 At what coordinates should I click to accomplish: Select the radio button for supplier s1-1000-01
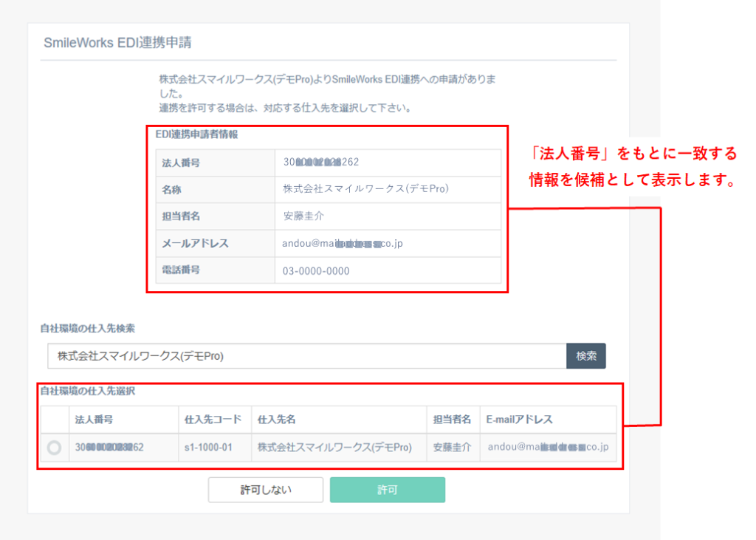[55, 448]
